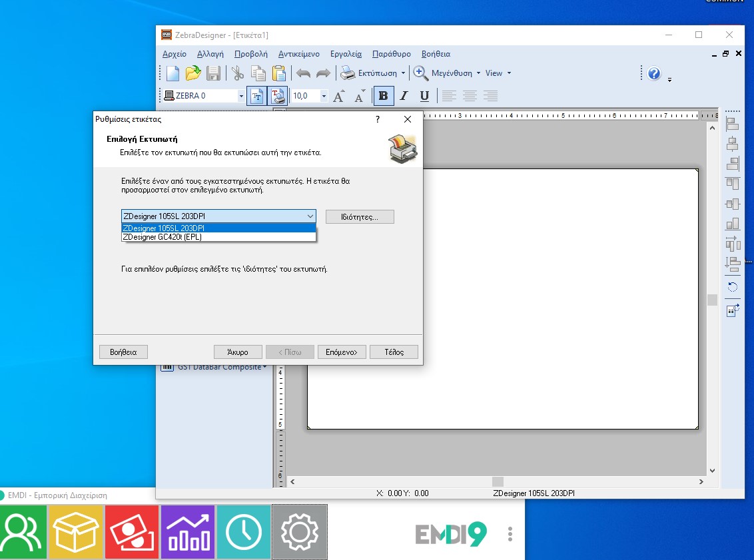
Task: Collapse the printer selection combo box
Action: 310,216
